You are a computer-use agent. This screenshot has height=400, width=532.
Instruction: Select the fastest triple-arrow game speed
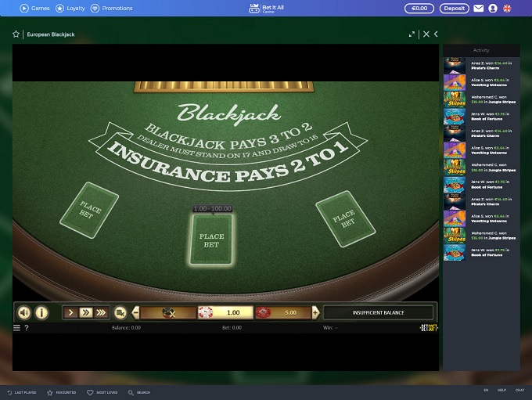pyautogui.click(x=101, y=312)
